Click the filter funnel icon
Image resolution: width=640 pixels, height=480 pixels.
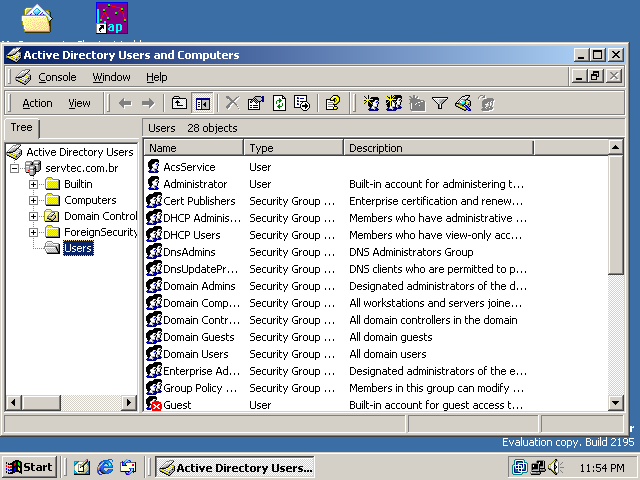coord(440,103)
